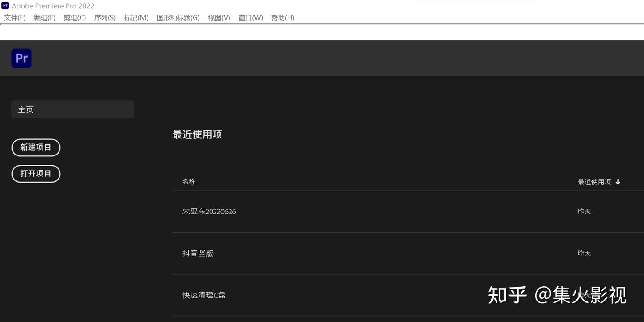Click the Pr logo on the Home screen
The width and height of the screenshot is (644, 322).
tap(21, 58)
